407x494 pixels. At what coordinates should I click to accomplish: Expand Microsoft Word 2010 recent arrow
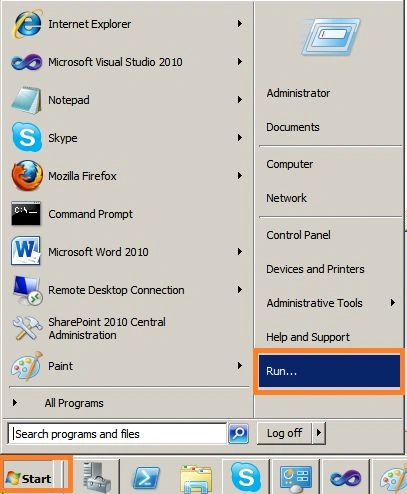coord(240,251)
